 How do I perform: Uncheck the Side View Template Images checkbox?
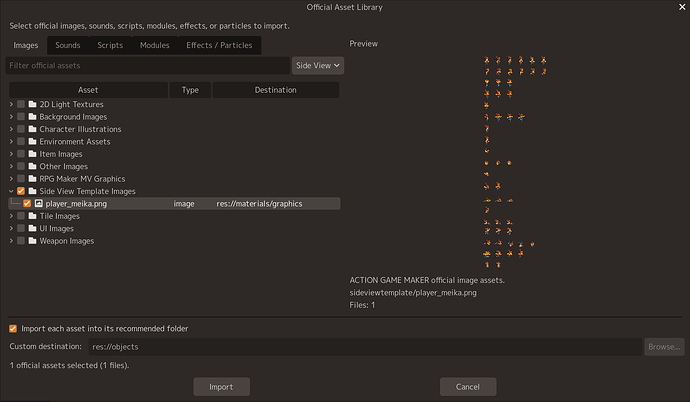pyautogui.click(x=21, y=191)
